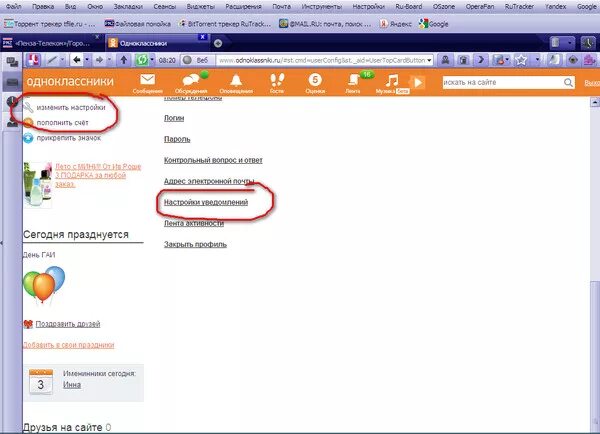Open the Яндекс bookmark

(x=396, y=24)
